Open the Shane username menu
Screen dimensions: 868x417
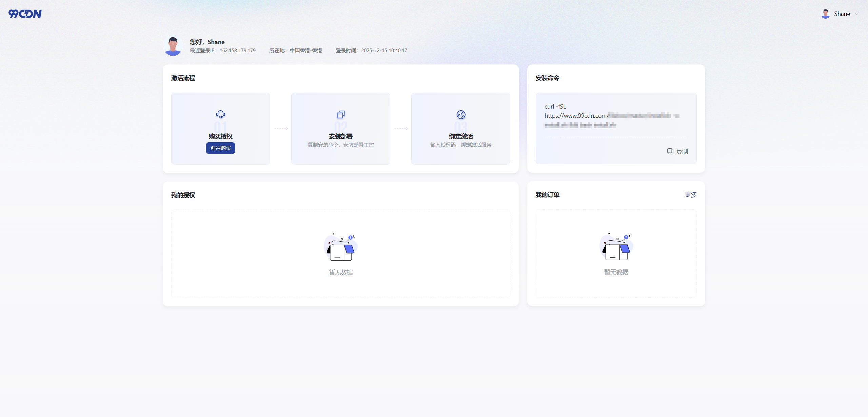click(x=842, y=14)
